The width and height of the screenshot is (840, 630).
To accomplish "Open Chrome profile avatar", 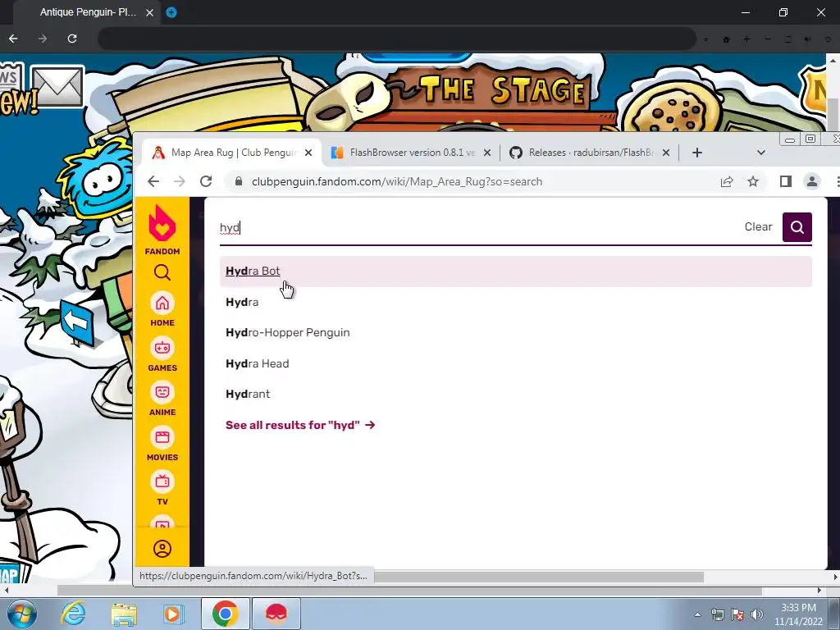I will (x=812, y=181).
